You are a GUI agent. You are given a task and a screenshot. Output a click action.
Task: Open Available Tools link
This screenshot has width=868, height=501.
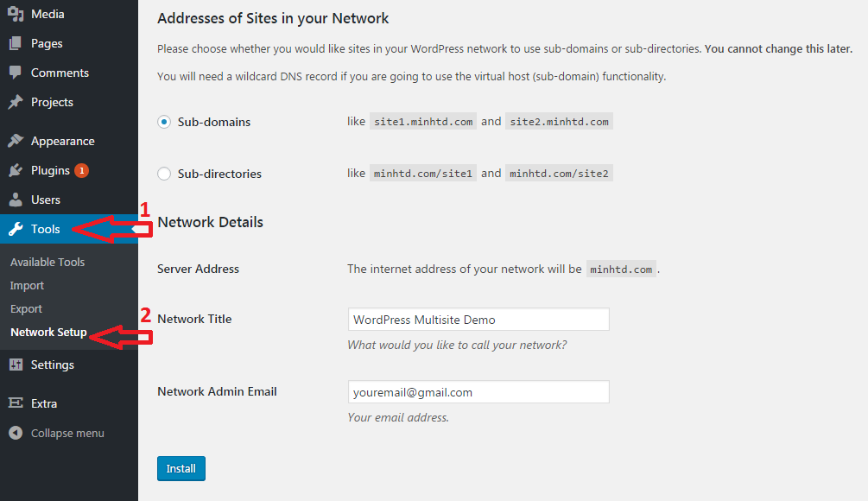(47, 262)
